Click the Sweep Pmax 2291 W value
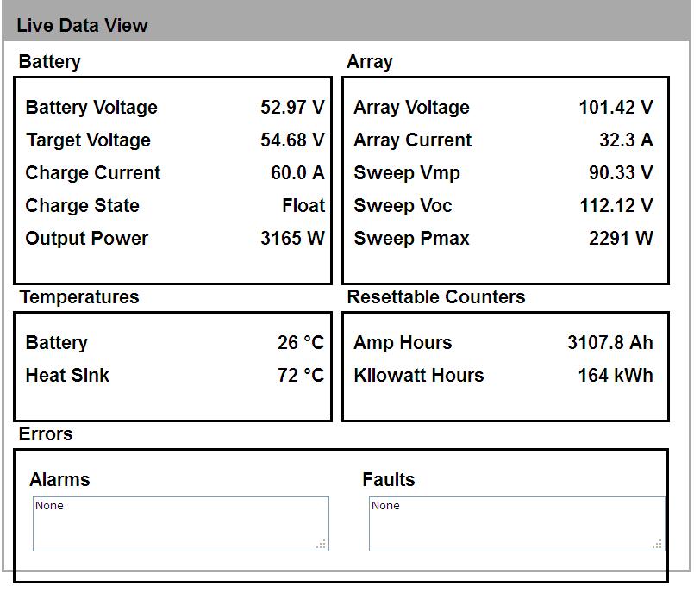The height and width of the screenshot is (592, 700). point(621,239)
